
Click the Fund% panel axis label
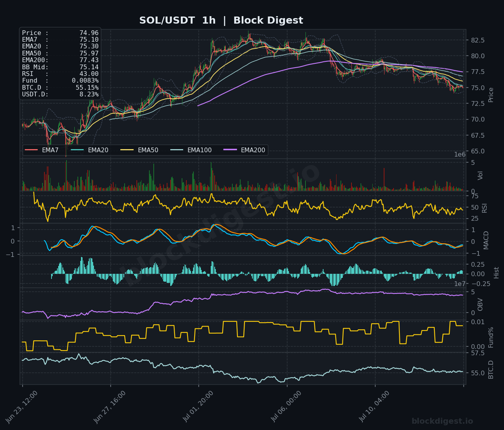tap(491, 337)
